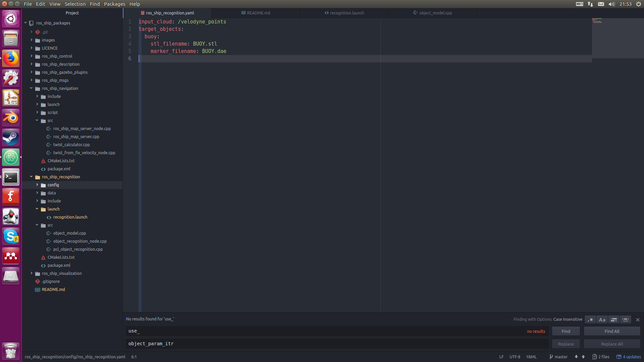644x362 pixels.
Task: Open the 4 updates package notice
Action: pyautogui.click(x=629, y=357)
